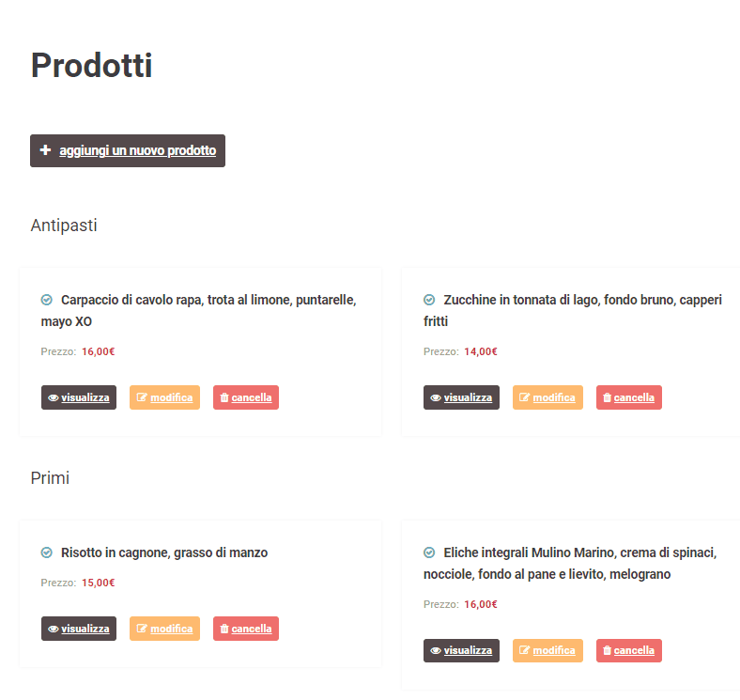
Task: Click the check icon beside Eliche integrali Mulino Marino
Action: pyautogui.click(x=429, y=552)
